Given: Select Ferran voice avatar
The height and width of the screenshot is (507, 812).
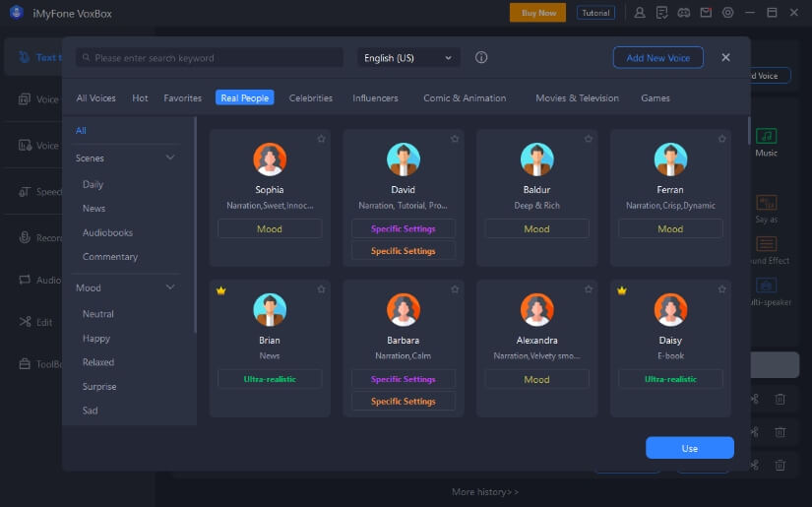Looking at the screenshot, I should 670,159.
